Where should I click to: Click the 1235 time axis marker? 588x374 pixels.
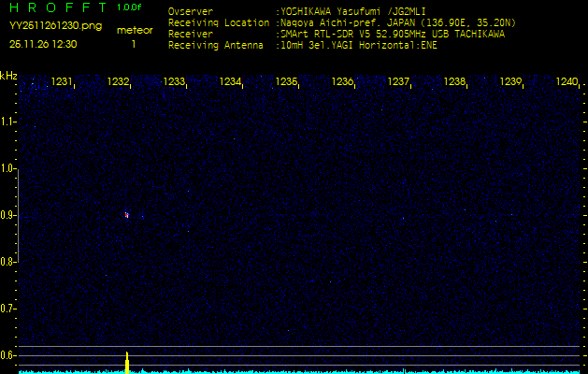[x=286, y=82]
